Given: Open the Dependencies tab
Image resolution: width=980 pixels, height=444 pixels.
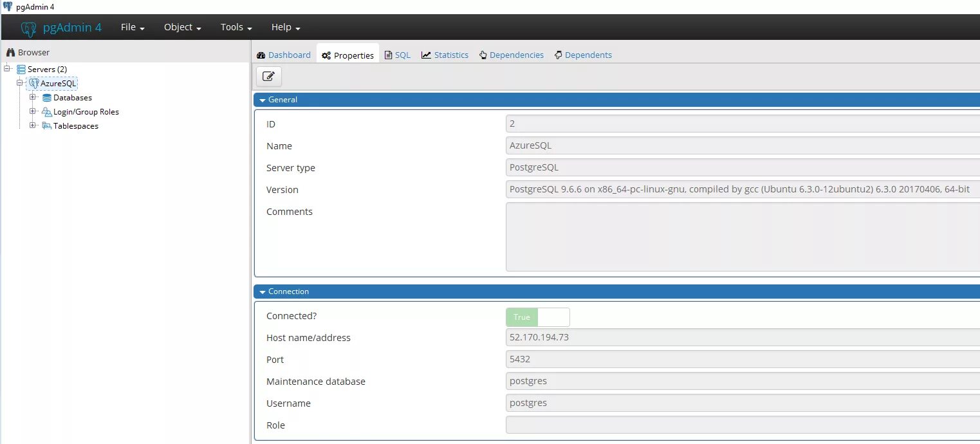Looking at the screenshot, I should [x=512, y=55].
